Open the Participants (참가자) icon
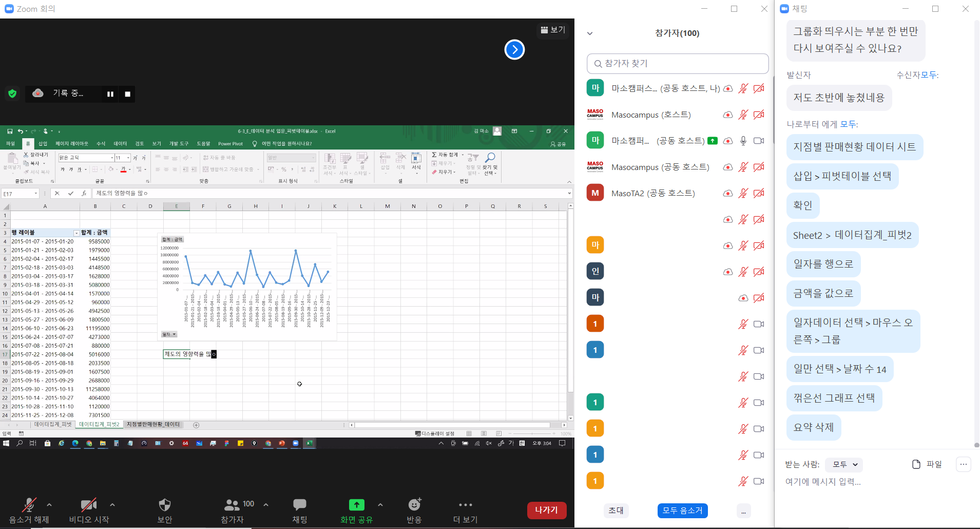Viewport: 980px width, 529px height. [232, 505]
